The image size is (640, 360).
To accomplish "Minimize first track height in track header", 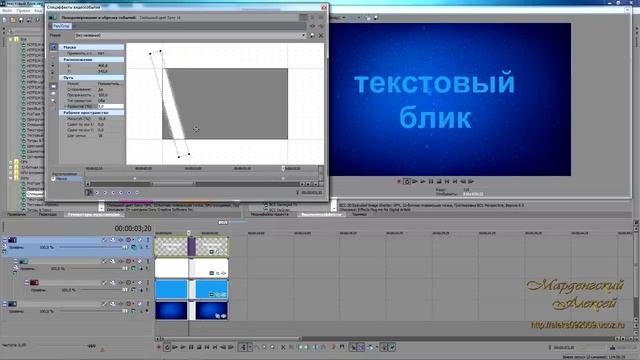I will click(x=4, y=240).
